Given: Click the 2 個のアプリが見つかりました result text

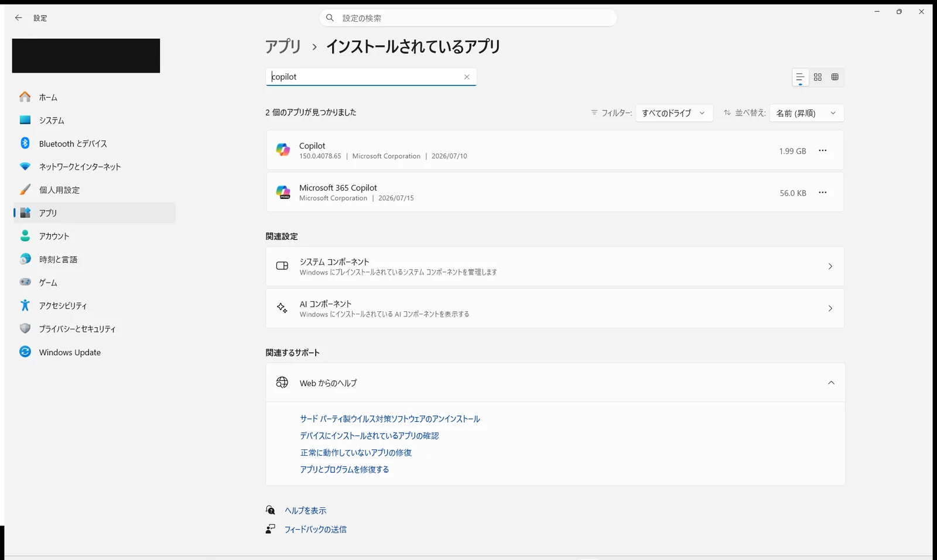Looking at the screenshot, I should 311,112.
